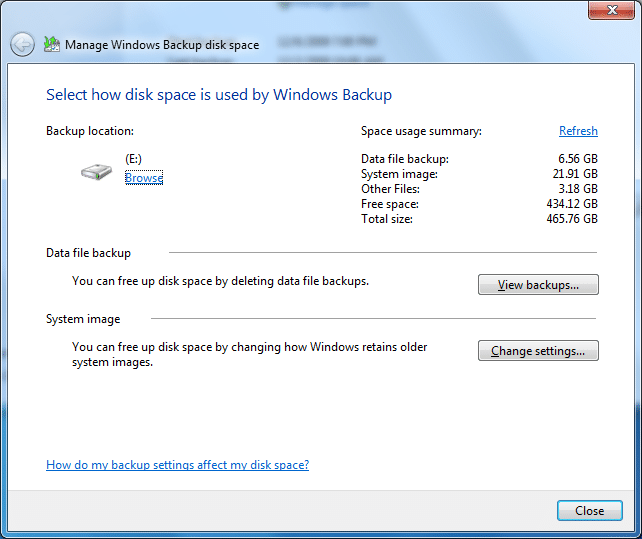Click the 'Data file backup:' summary label
Screen dimensions: 642x539
coord(405,159)
